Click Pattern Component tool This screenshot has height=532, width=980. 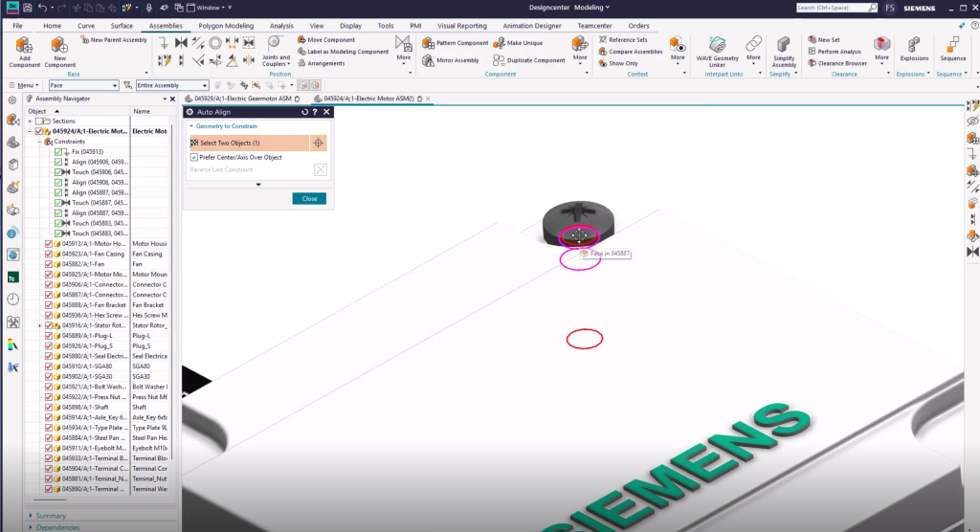455,42
